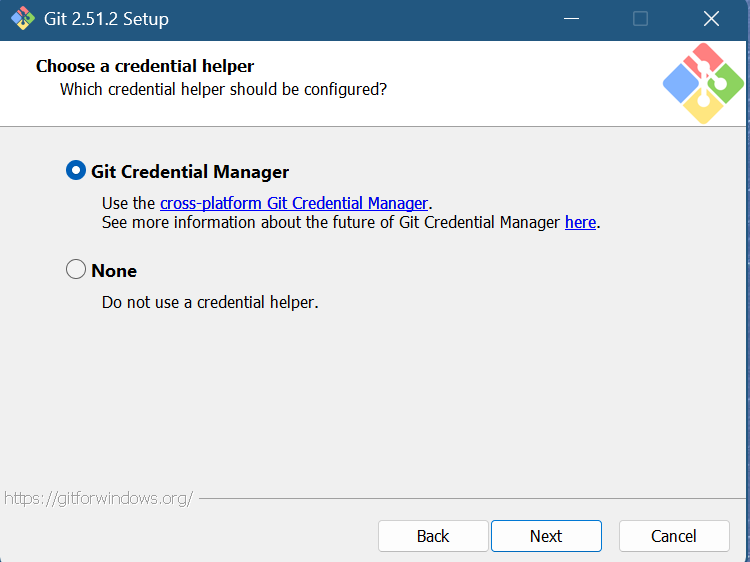Click the 'Git 2.51.2 Setup' window title

pos(106,19)
